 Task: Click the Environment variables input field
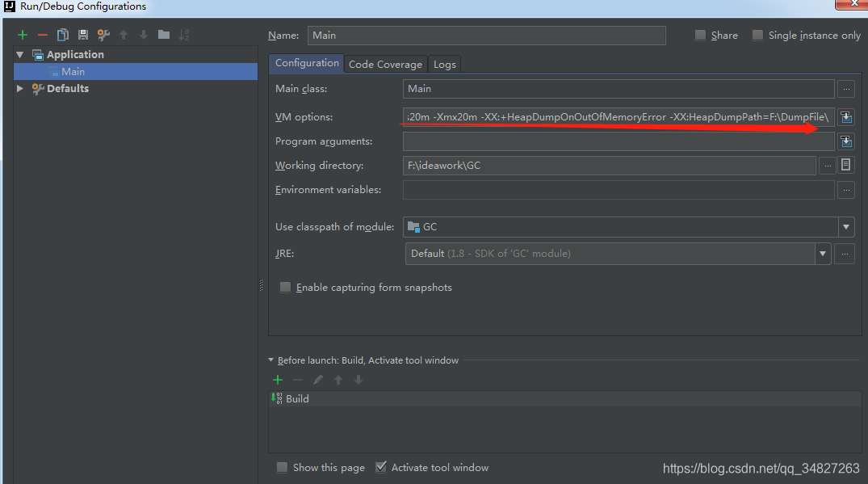pyautogui.click(x=619, y=190)
